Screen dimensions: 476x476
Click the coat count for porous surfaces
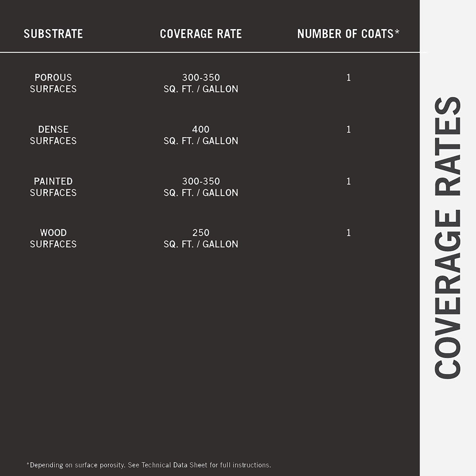pos(349,78)
